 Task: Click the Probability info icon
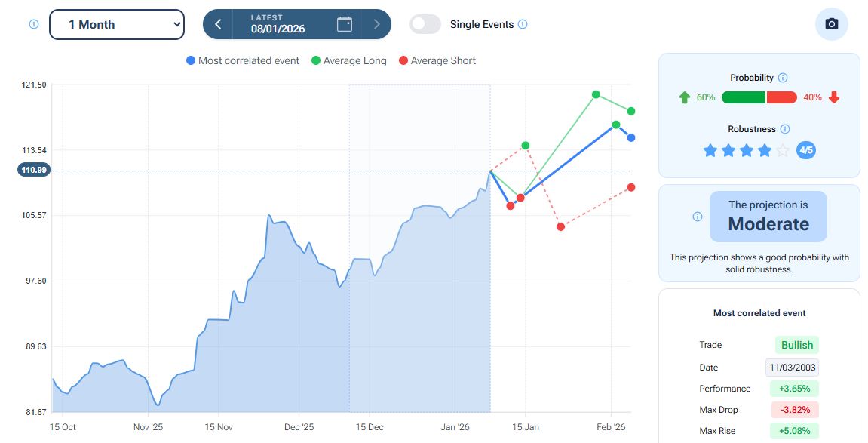(783, 78)
